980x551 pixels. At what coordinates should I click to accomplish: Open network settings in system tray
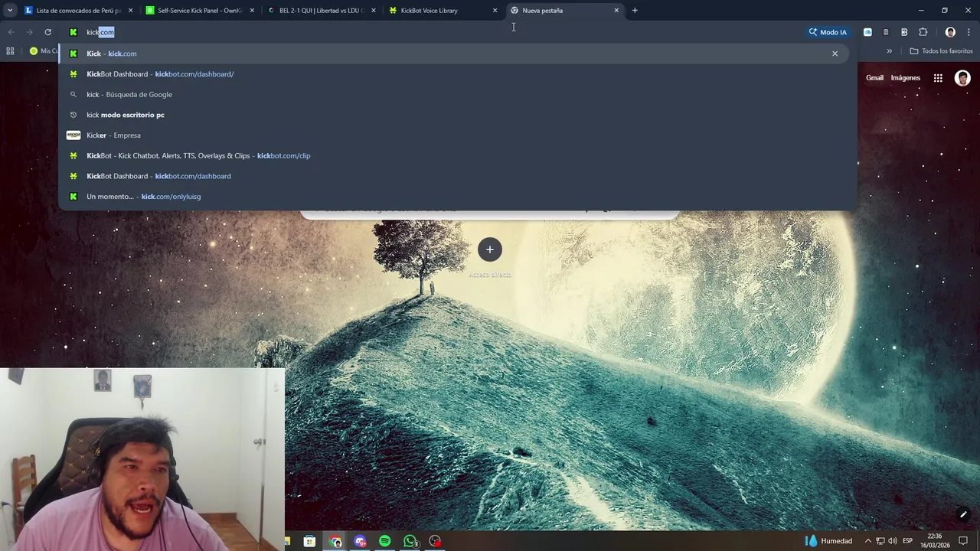pyautogui.click(x=880, y=541)
